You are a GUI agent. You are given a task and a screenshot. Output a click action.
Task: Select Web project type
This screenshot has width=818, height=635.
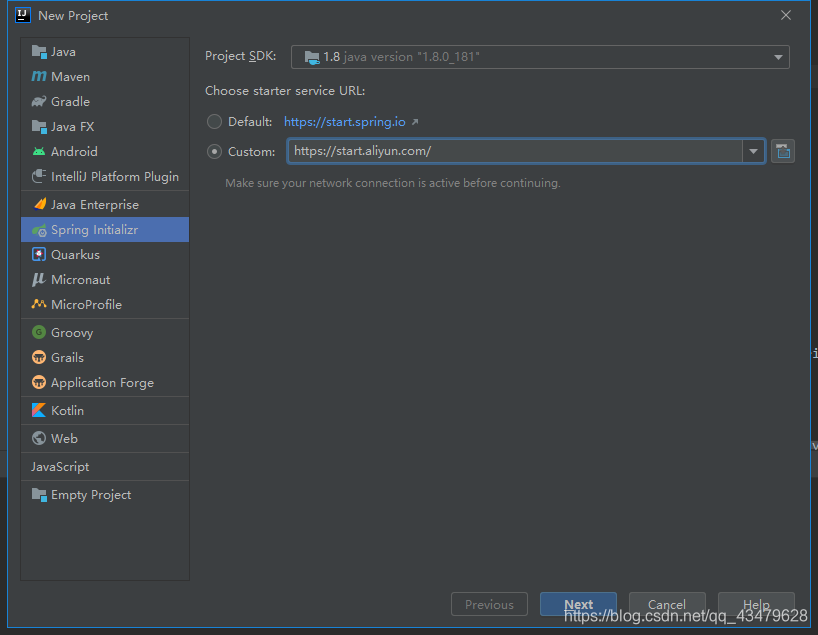[x=105, y=438]
